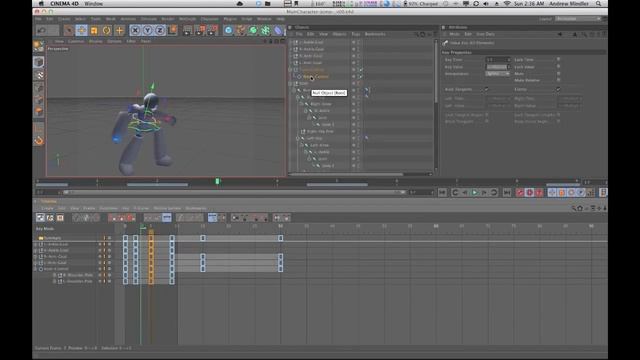The image size is (640, 360).
Task: Open the viewport Cameras menu
Action: point(76,41)
